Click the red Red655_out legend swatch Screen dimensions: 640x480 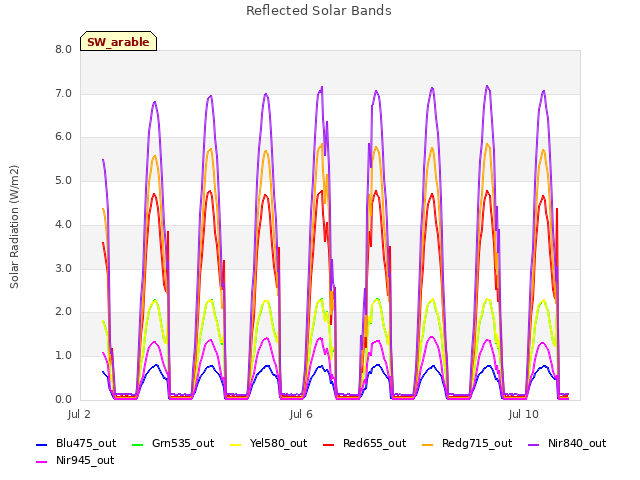coord(329,444)
